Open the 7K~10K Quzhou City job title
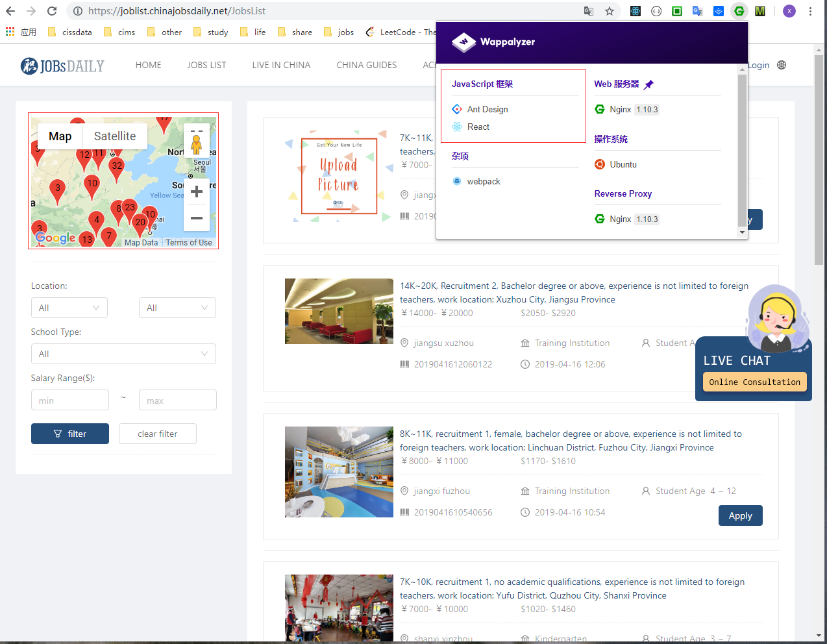The height and width of the screenshot is (644, 827). click(x=572, y=589)
